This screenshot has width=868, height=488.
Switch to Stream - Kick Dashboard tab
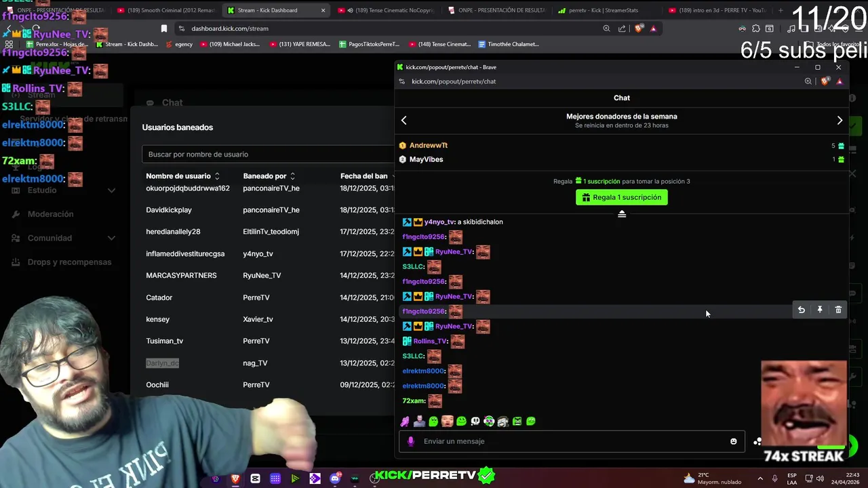pos(275,10)
